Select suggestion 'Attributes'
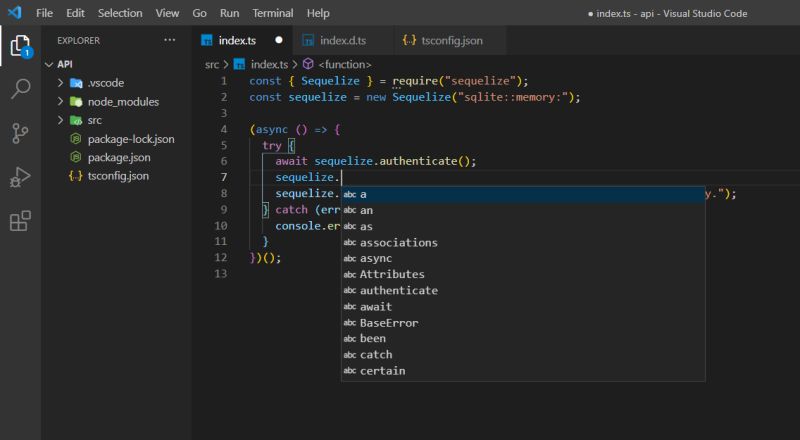Image resolution: width=800 pixels, height=440 pixels. point(523,274)
